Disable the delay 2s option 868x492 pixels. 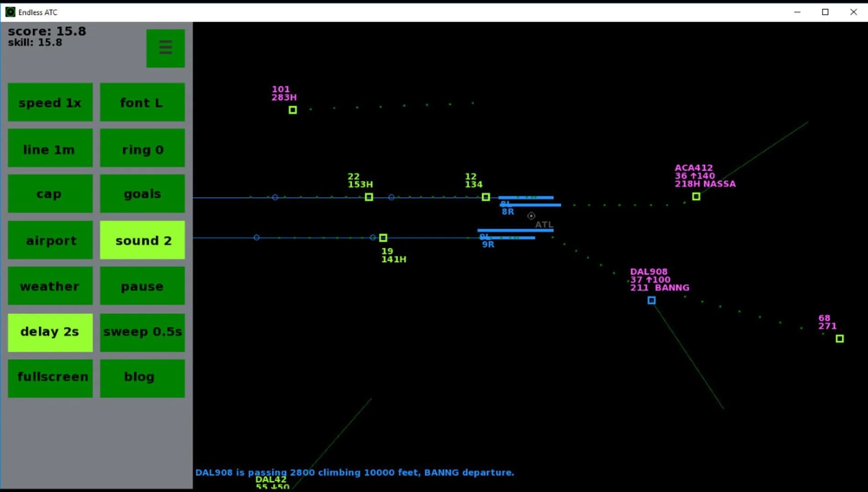(50, 332)
